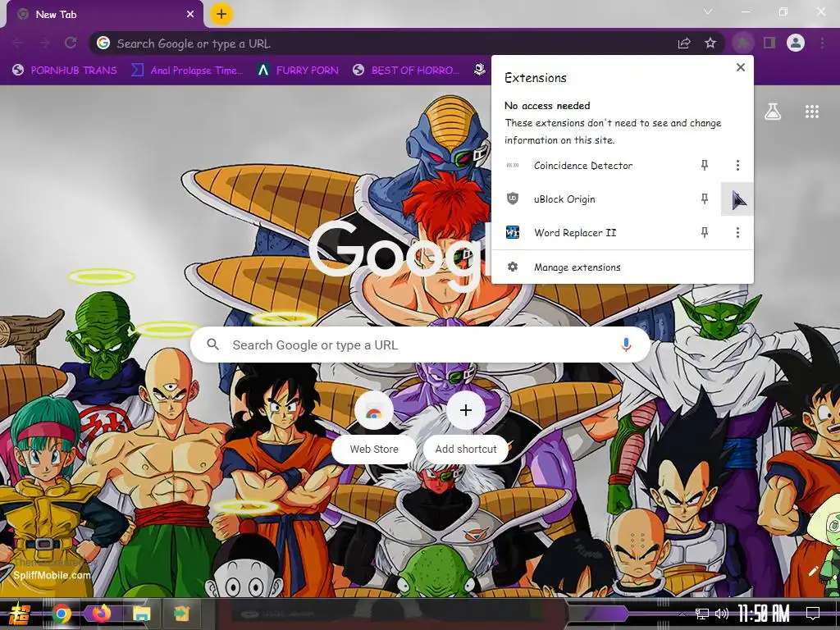Toggle the Extensions puzzle toolbar button
Screen dimensions: 840x630
point(742,43)
